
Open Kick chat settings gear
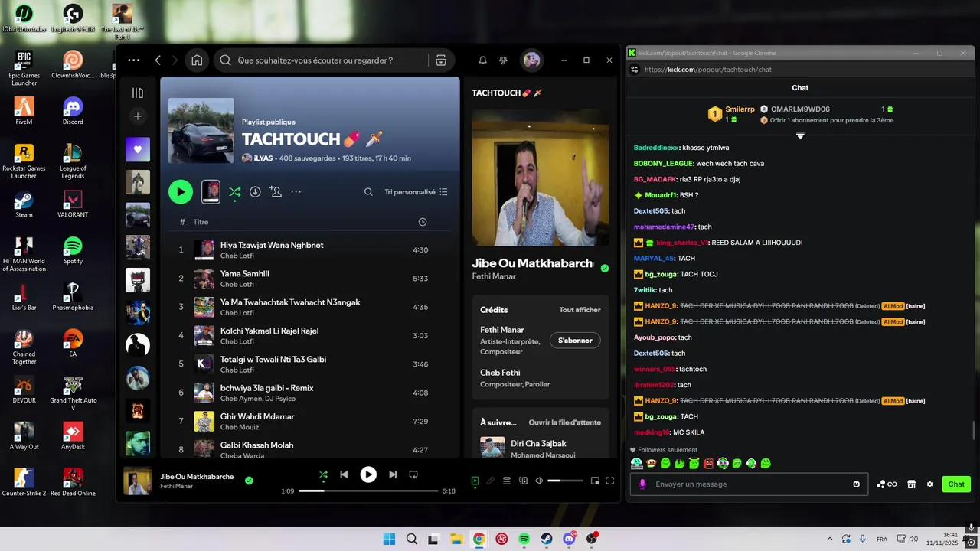click(929, 484)
